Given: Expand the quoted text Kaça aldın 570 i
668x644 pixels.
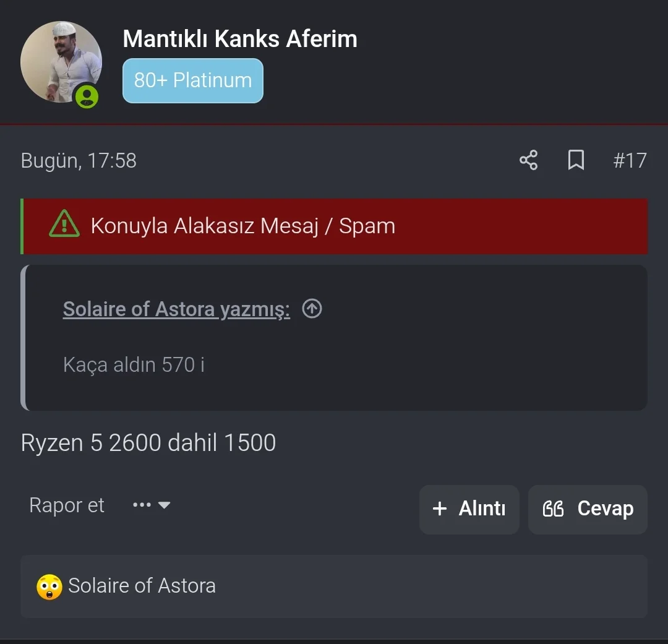Looking at the screenshot, I should 134,365.
